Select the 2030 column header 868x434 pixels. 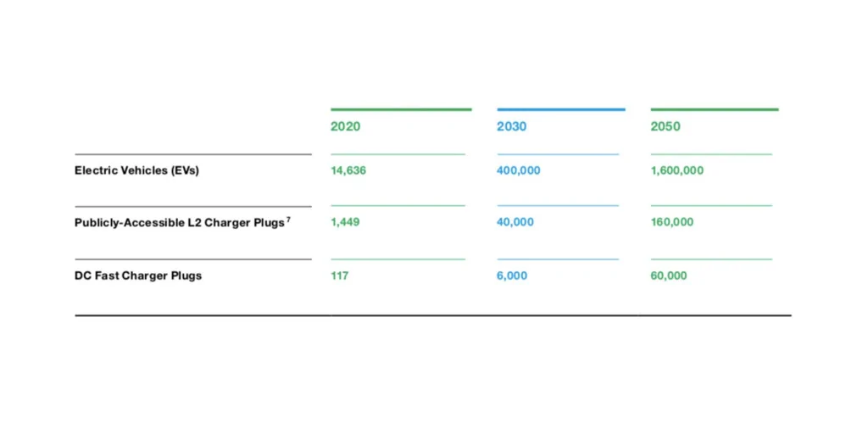pos(511,126)
